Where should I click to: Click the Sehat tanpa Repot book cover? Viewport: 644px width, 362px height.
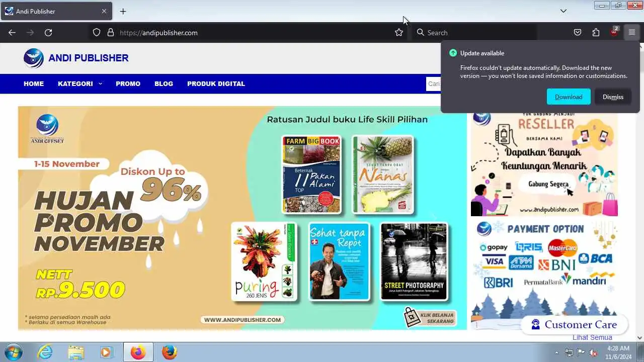point(339,261)
